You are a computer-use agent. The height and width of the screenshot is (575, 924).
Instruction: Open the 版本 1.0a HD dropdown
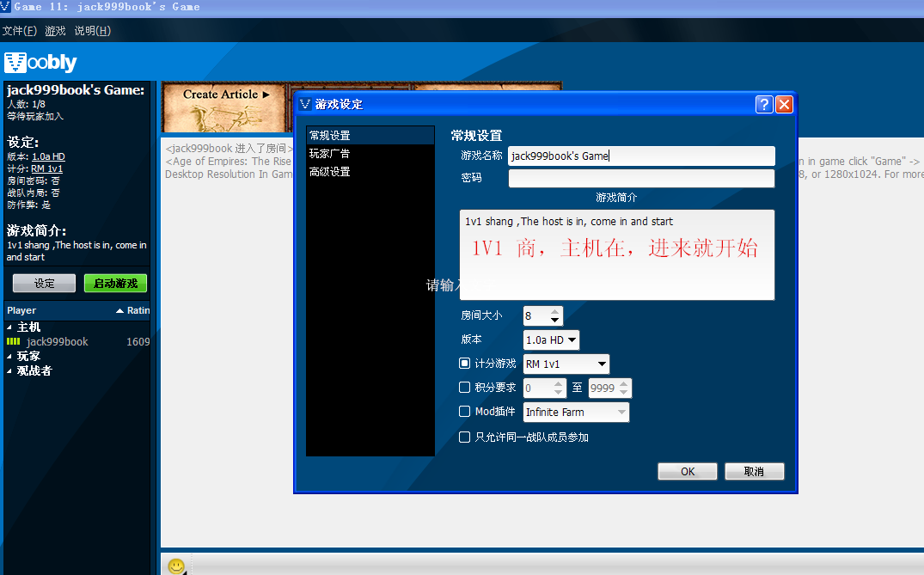click(571, 339)
